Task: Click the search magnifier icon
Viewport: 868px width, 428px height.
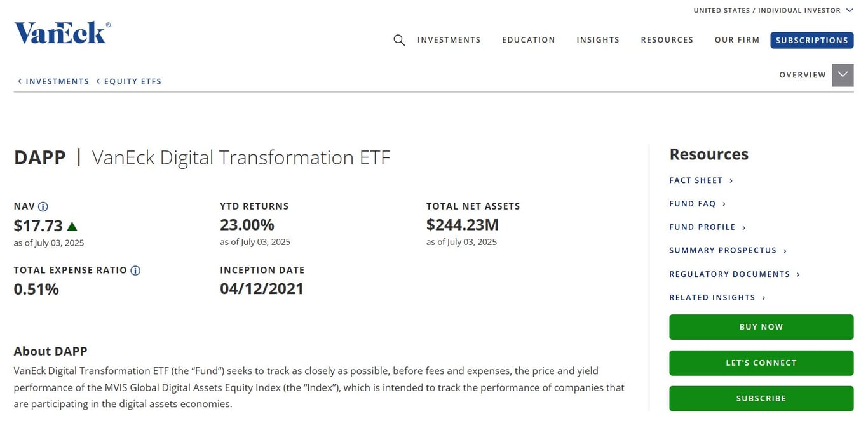Action: 399,39
